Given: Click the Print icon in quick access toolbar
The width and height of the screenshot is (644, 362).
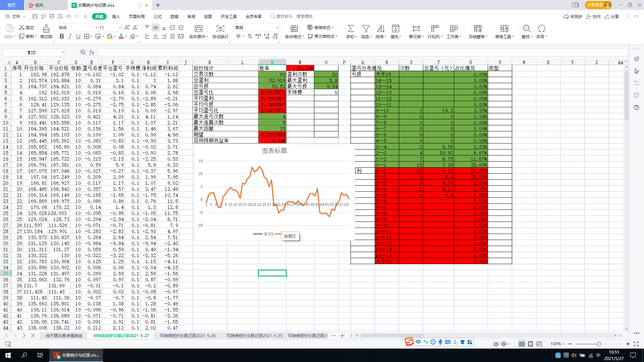Looking at the screenshot, I should [x=52, y=16].
